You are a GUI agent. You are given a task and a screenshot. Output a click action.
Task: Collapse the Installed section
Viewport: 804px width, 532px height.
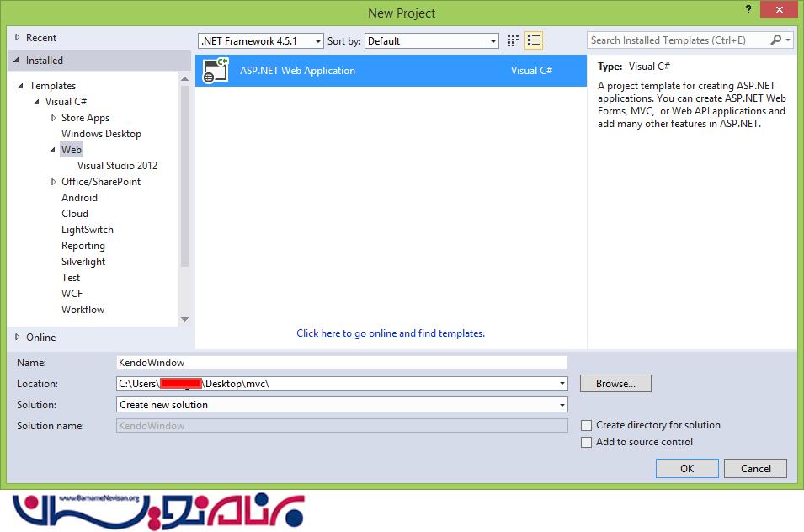tap(16, 61)
